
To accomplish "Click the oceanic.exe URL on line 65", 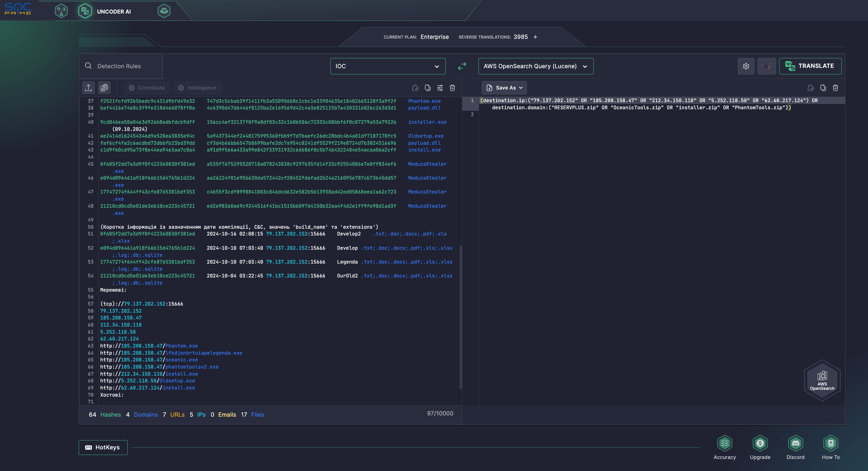I will (x=149, y=359).
